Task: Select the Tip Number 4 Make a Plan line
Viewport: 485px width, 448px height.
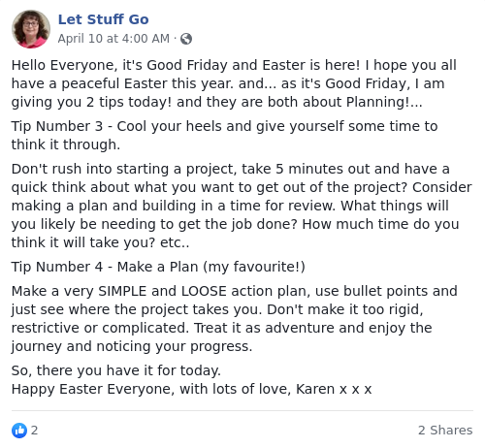Action: [158, 267]
